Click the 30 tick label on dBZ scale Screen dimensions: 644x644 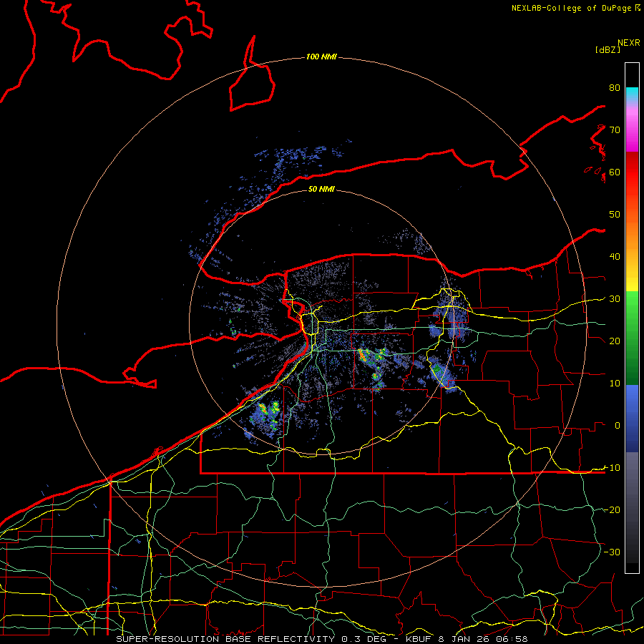tap(615, 299)
